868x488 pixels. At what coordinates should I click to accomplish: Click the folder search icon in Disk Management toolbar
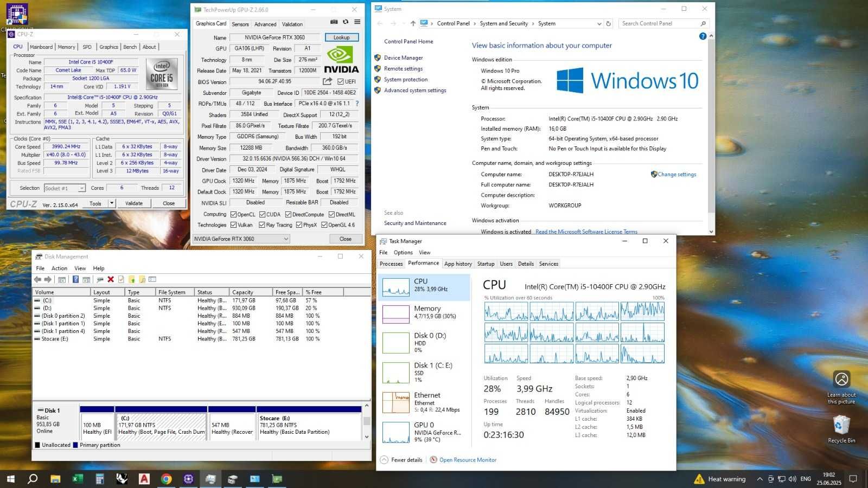[x=142, y=280]
